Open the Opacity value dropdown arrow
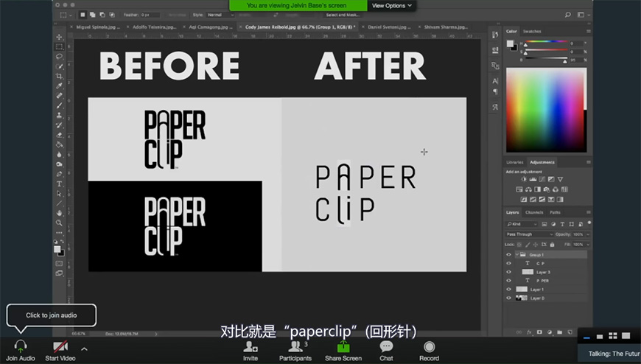The image size is (641, 364). pyautogui.click(x=588, y=234)
